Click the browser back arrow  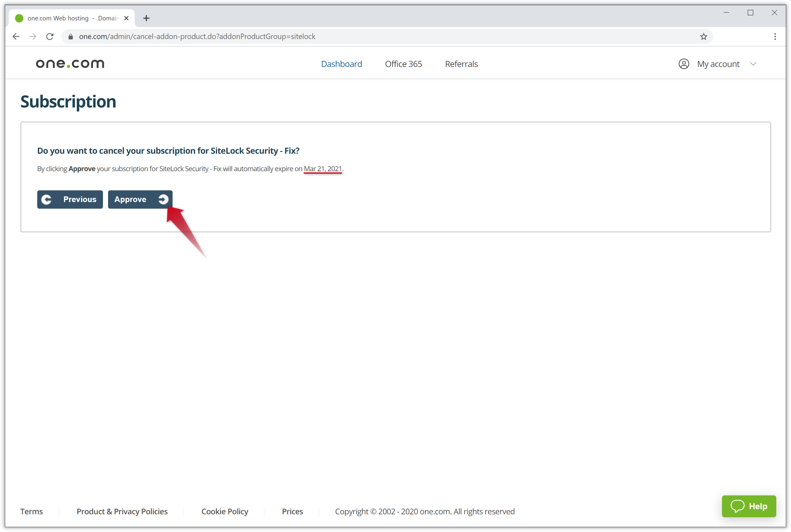pyautogui.click(x=16, y=36)
